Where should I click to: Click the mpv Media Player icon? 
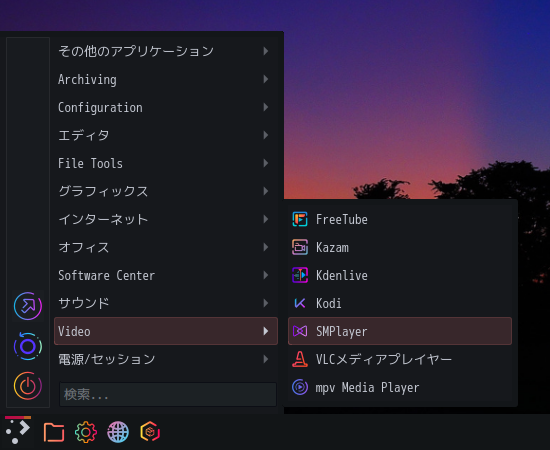[x=300, y=387]
